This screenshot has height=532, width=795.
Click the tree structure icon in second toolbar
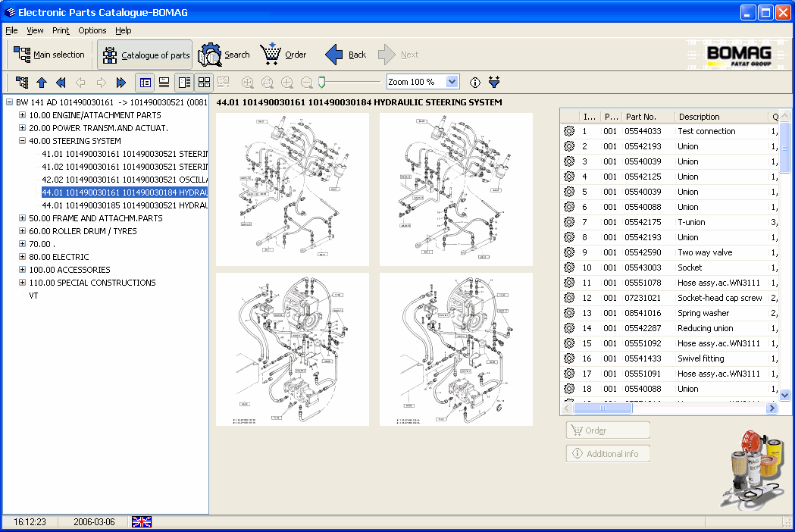22,82
